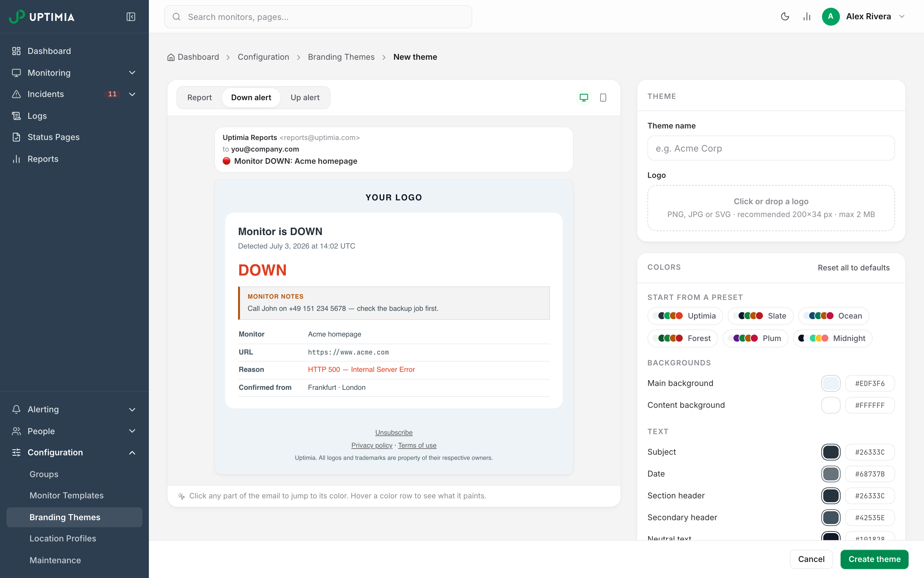Image resolution: width=924 pixels, height=578 pixels.
Task: Click the Unsubscribe link in email preview
Action: (394, 432)
